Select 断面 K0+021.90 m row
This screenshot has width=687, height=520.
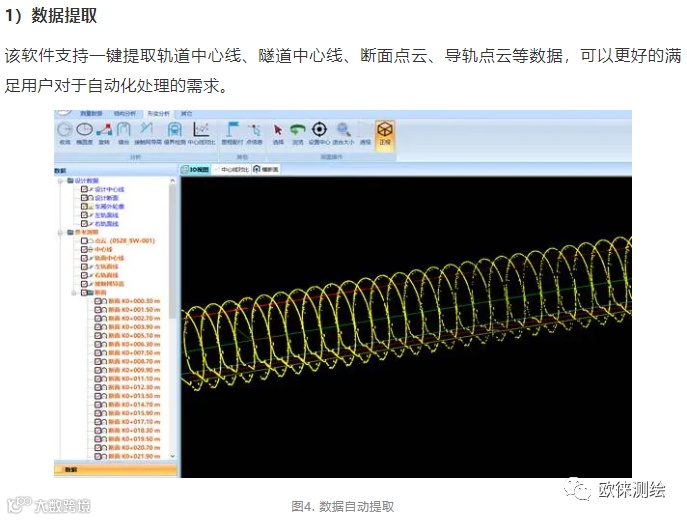(x=134, y=456)
